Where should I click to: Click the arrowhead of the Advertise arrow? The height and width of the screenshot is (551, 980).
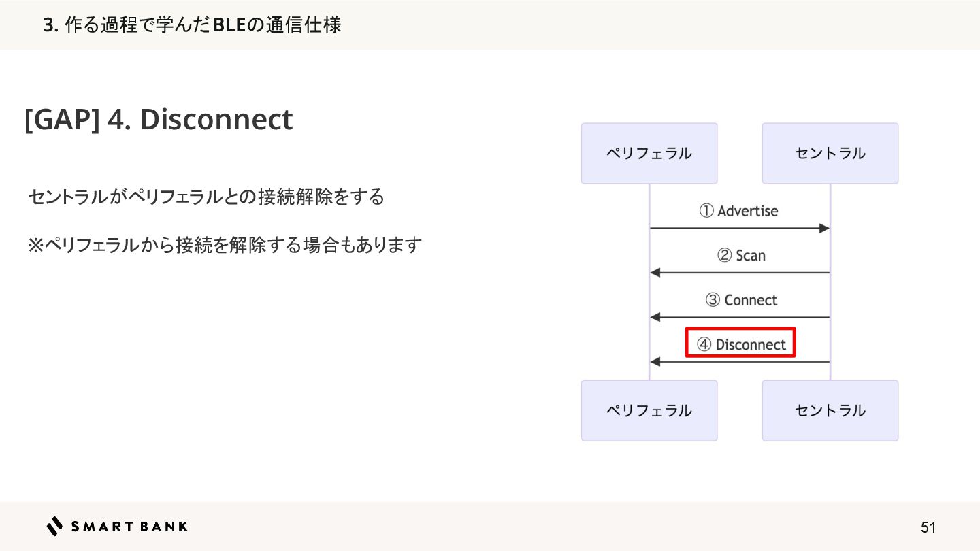point(824,229)
